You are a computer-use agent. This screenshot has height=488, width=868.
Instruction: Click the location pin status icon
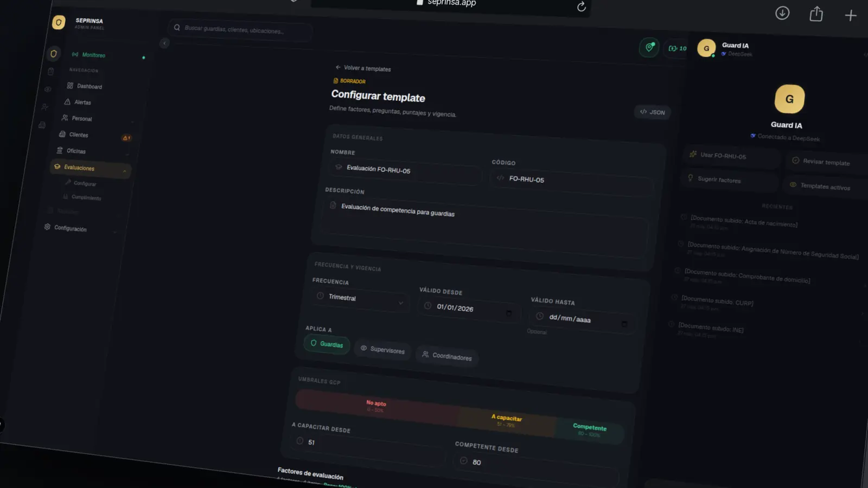coord(649,47)
